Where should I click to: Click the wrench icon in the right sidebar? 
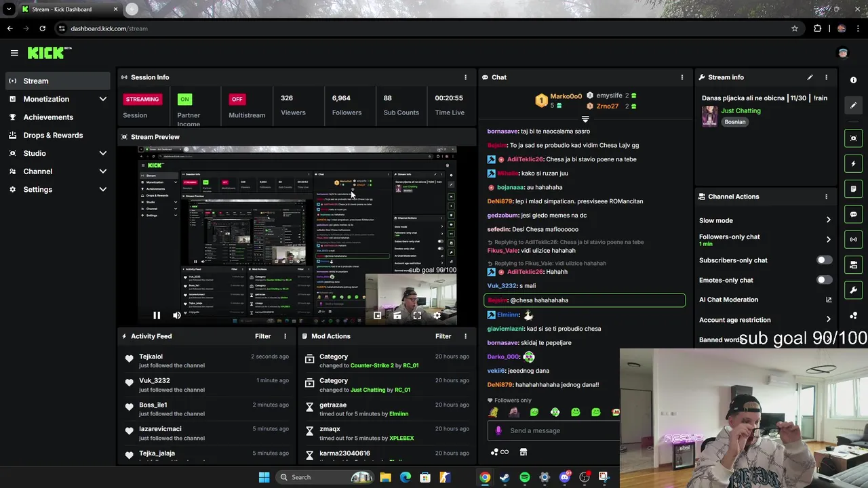[853, 290]
